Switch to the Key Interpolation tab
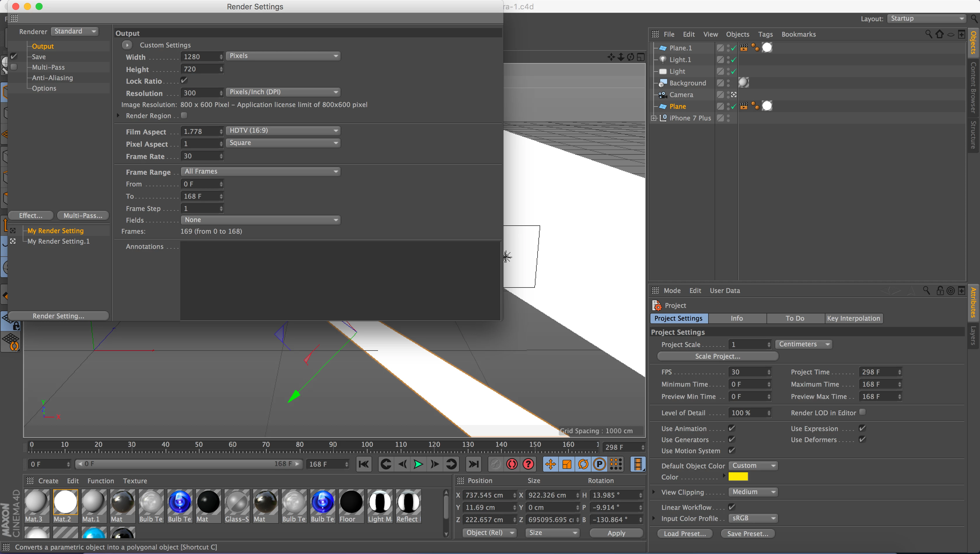The height and width of the screenshot is (554, 980). [x=853, y=318]
